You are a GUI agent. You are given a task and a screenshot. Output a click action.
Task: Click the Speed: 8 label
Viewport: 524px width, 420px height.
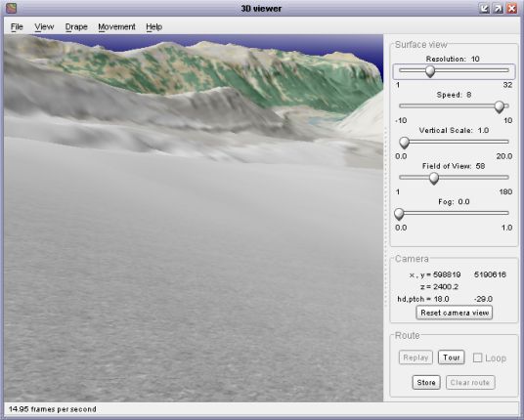[454, 95]
